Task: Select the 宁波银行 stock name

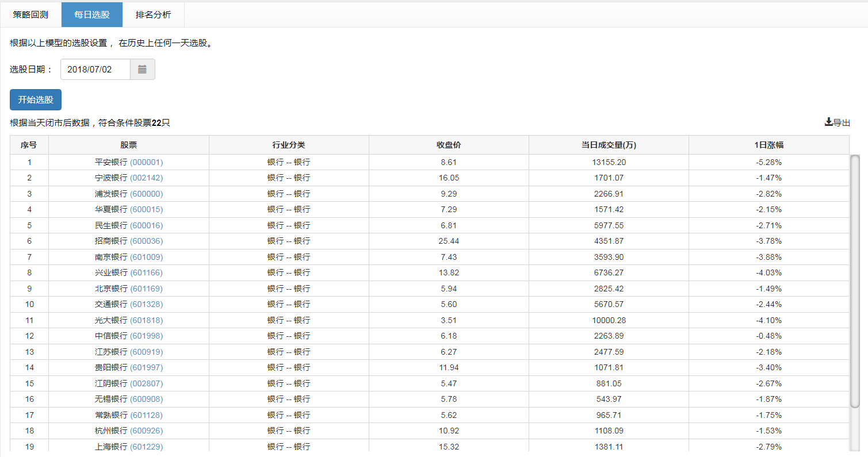Action: 111,178
